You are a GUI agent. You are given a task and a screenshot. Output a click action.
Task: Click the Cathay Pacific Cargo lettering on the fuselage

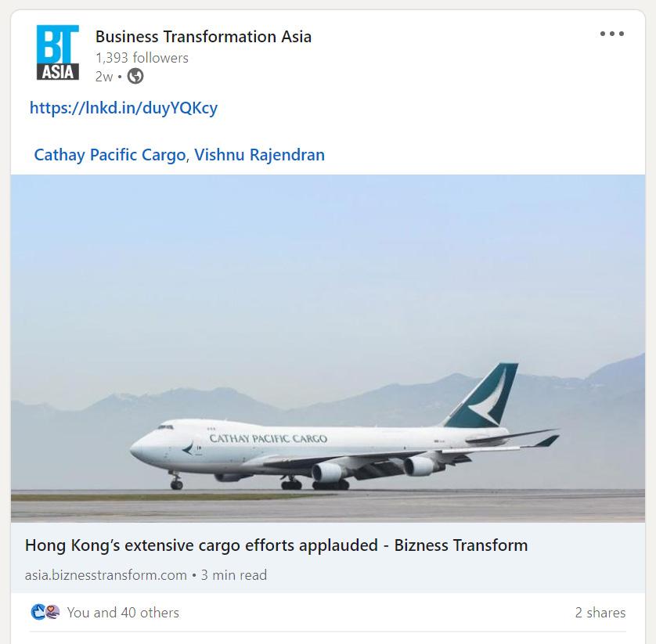pyautogui.click(x=269, y=439)
